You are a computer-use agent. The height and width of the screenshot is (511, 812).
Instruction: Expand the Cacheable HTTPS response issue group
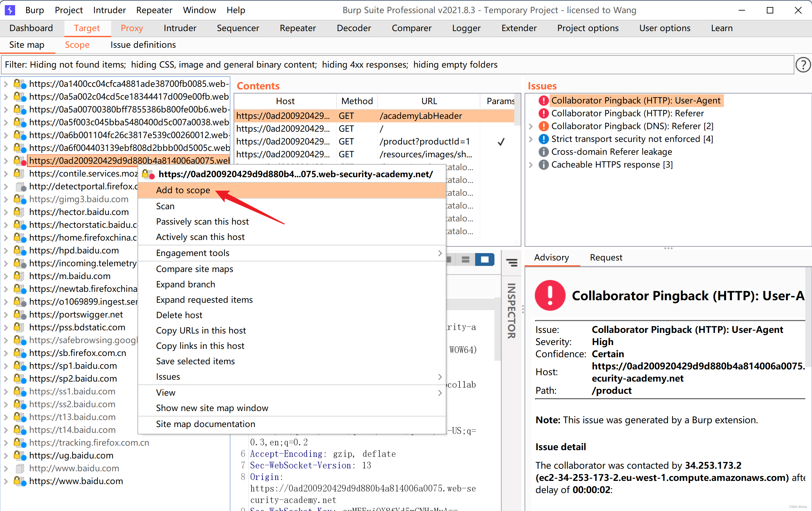[x=531, y=164]
